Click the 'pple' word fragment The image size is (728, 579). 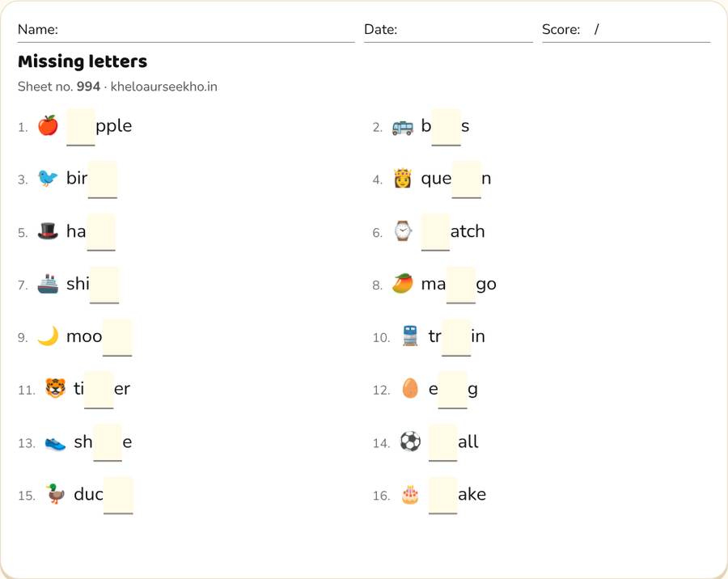coord(114,127)
